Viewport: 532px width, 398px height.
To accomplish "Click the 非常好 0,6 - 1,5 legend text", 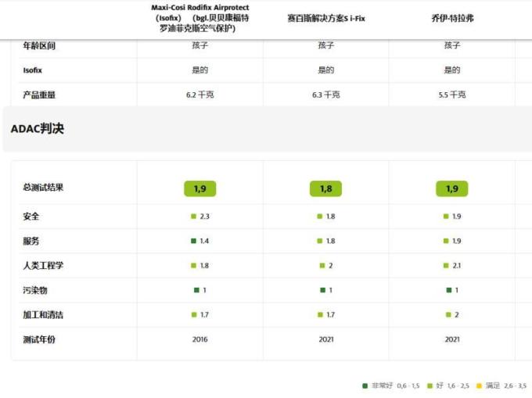I will click(x=396, y=385).
